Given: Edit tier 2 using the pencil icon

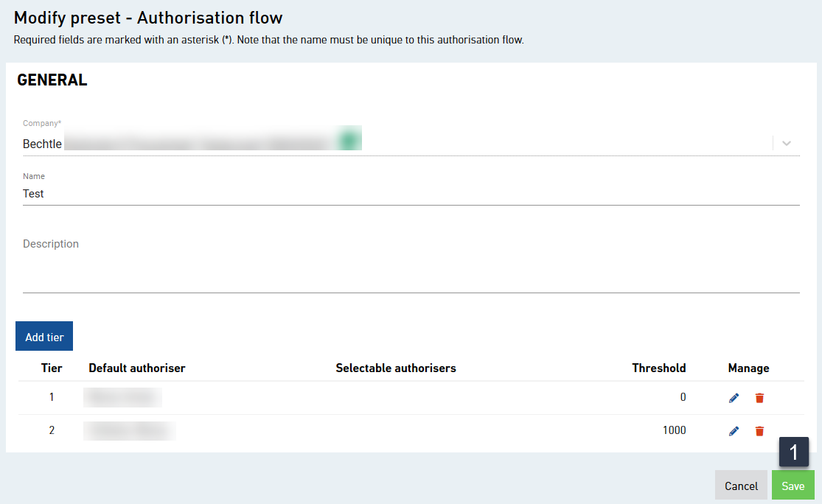Looking at the screenshot, I should pos(734,430).
